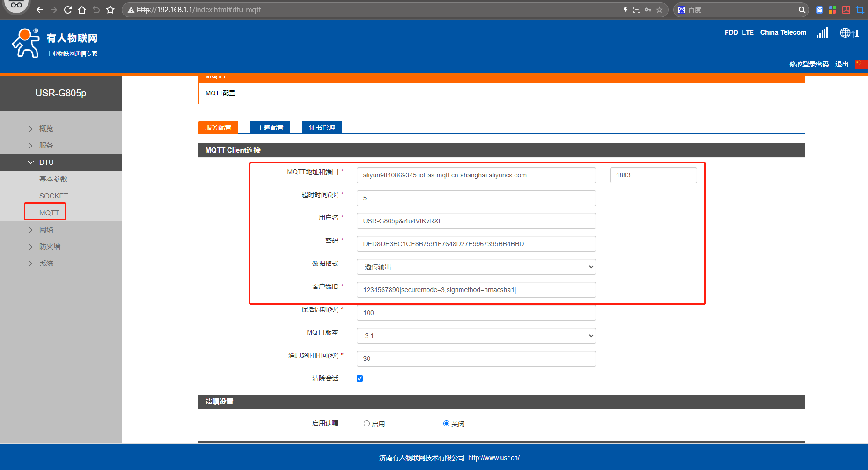The width and height of the screenshot is (868, 470).
Task: Select 关闭 radio for 启用遗嘱
Action: 446,424
